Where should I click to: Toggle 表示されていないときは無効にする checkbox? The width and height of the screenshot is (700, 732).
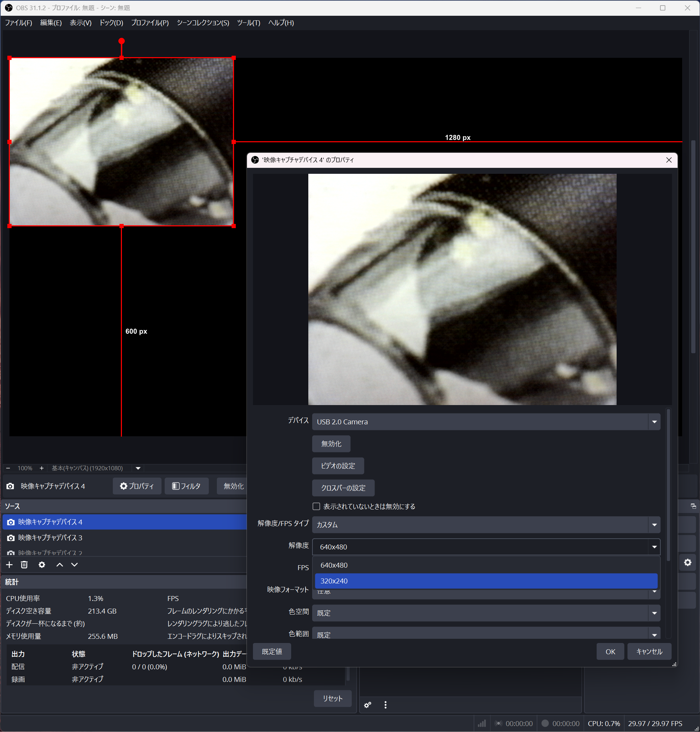tap(316, 506)
